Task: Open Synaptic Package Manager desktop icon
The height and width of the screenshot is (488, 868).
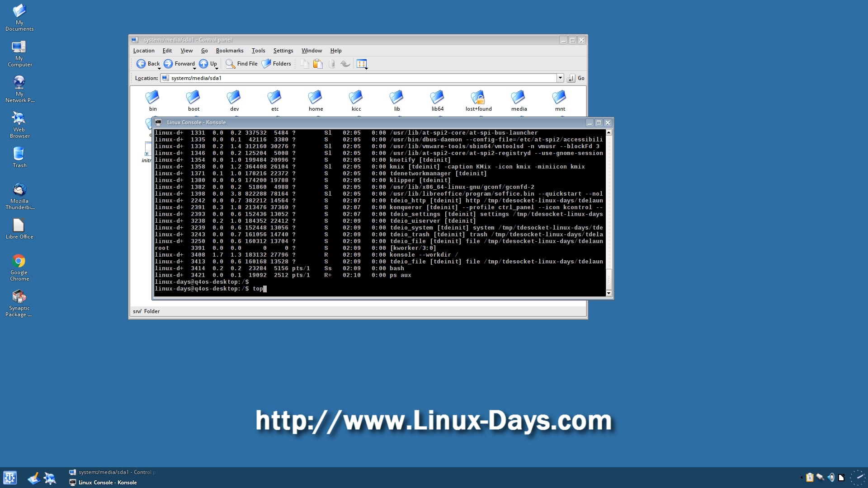Action: 19,304
